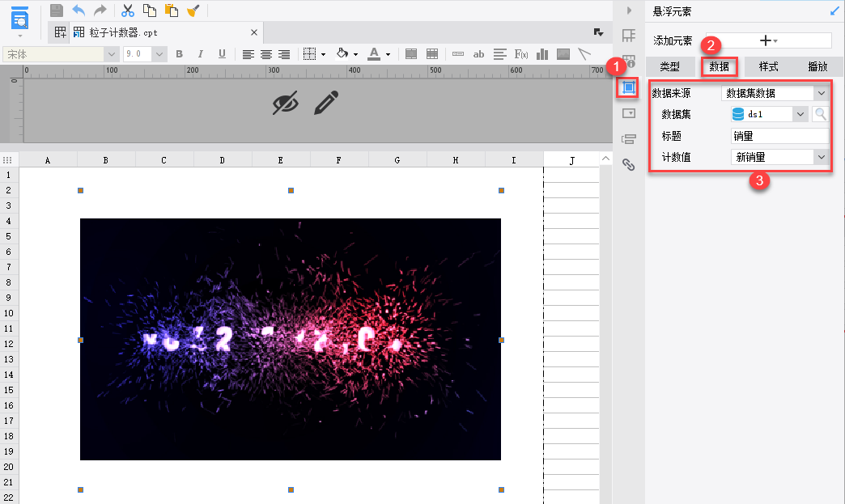Open the cell border style dropdown arrow
This screenshot has height=504, width=845.
click(323, 54)
